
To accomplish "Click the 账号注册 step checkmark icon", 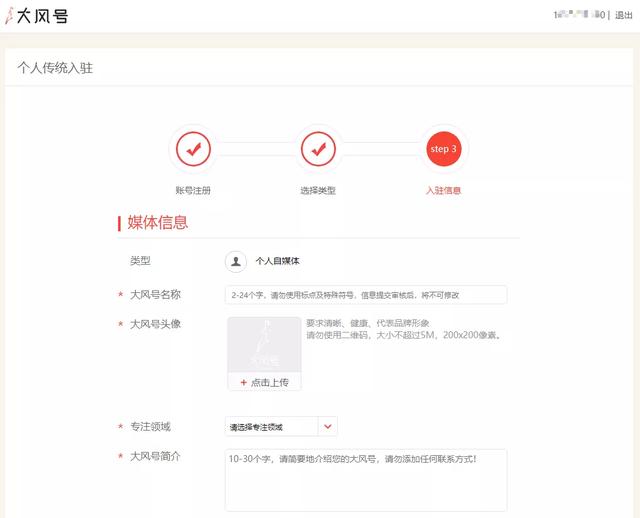I will click(x=193, y=149).
